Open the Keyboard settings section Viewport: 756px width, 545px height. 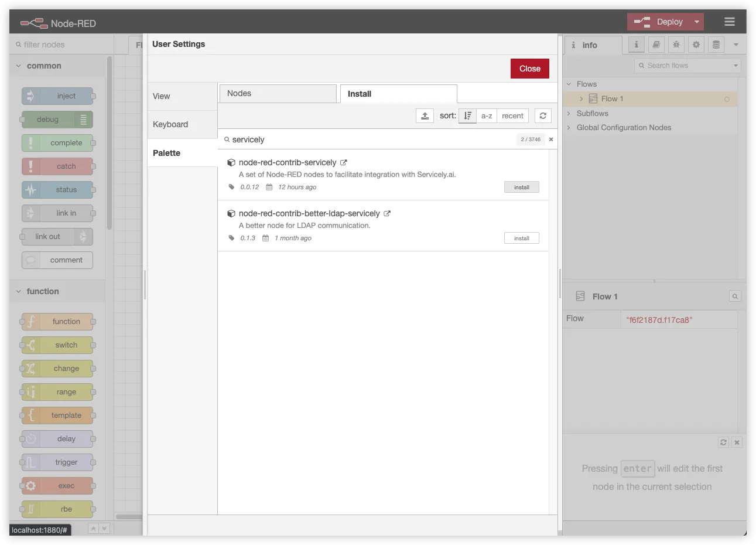[182, 124]
